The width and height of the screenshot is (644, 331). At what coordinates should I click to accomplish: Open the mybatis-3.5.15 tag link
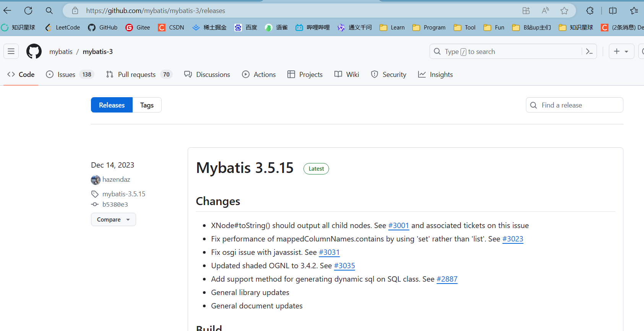point(124,194)
